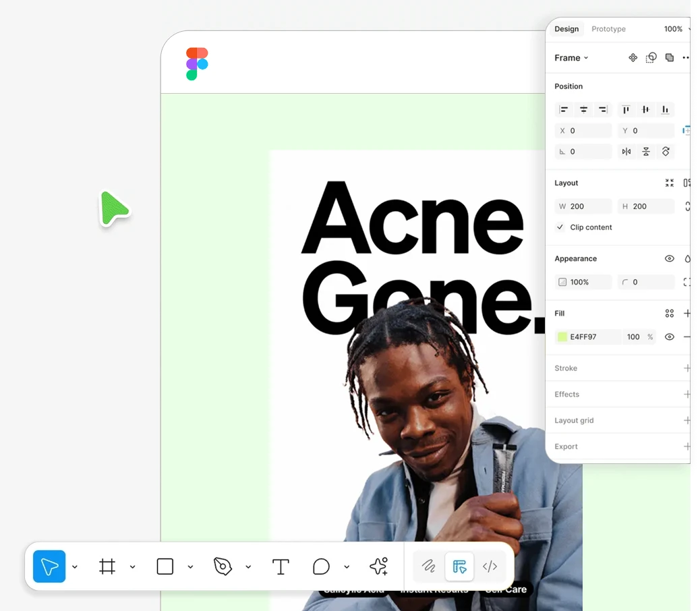Select the Frame tool
The width and height of the screenshot is (700, 611).
coord(107,566)
